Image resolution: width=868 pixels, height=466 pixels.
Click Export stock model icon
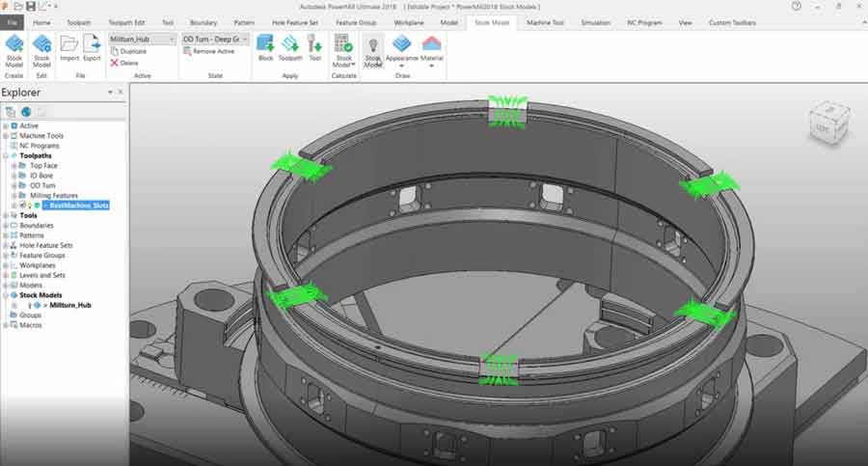(92, 48)
